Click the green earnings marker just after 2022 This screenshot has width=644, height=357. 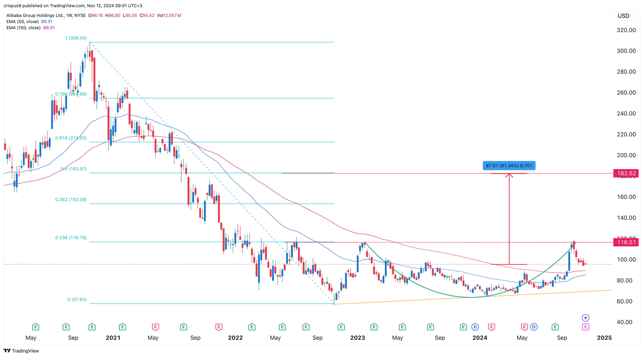coord(252,327)
